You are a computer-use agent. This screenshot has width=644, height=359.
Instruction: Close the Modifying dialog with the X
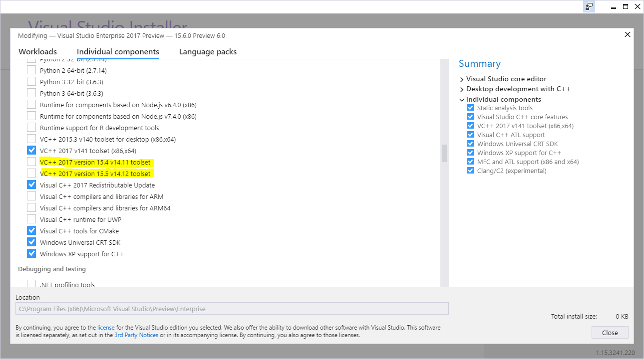point(628,34)
